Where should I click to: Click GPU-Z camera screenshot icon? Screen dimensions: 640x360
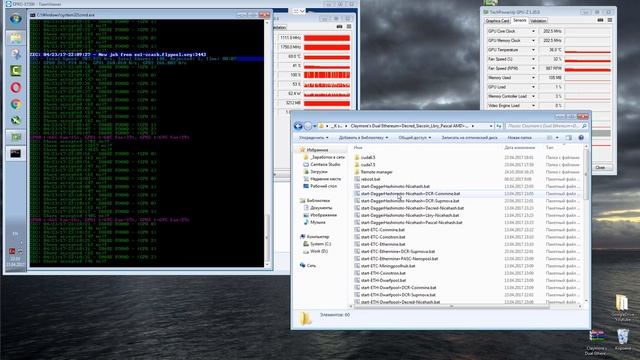click(600, 20)
